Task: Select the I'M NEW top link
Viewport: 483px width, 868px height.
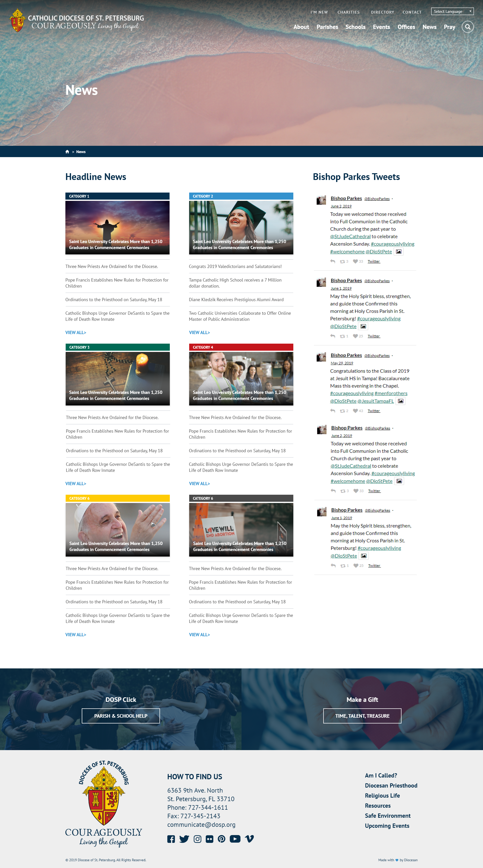Action: click(319, 12)
